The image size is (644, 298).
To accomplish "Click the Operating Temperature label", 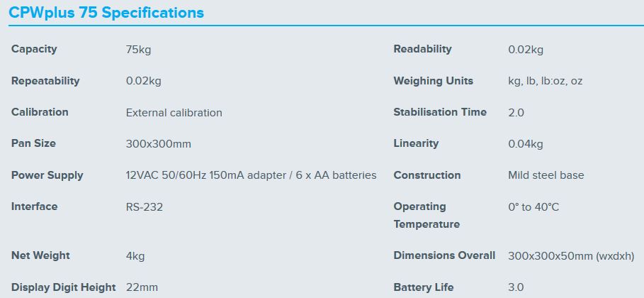I will click(x=426, y=215).
